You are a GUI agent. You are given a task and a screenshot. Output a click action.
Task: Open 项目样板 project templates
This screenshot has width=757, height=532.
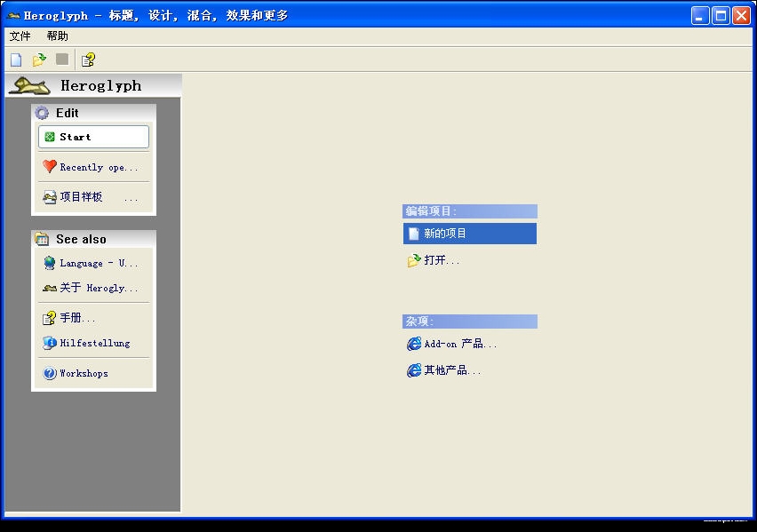tap(93, 197)
